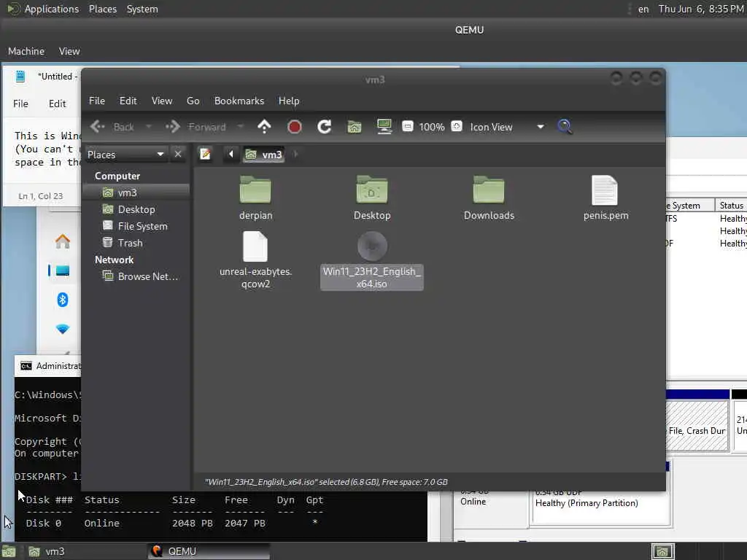Click the Wi-Fi network icon in guest Settings
The width and height of the screenshot is (747, 560).
tap(63, 329)
